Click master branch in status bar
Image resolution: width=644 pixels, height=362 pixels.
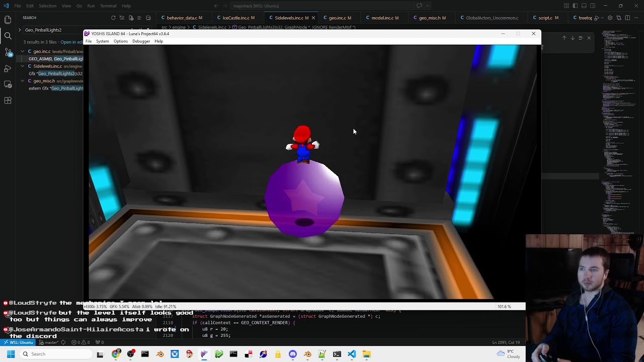pyautogui.click(x=49, y=342)
